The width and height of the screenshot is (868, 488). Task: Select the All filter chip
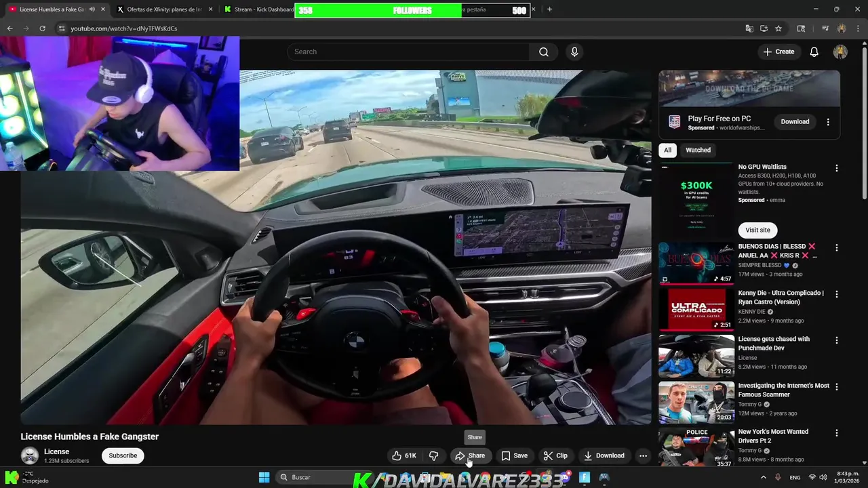(x=668, y=150)
